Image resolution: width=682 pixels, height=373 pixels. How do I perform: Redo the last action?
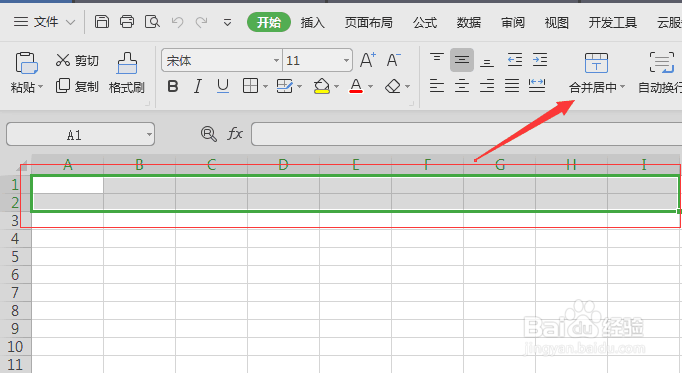(201, 22)
